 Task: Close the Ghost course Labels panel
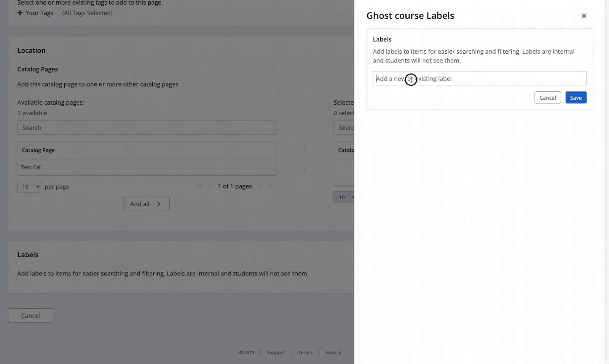tap(584, 16)
